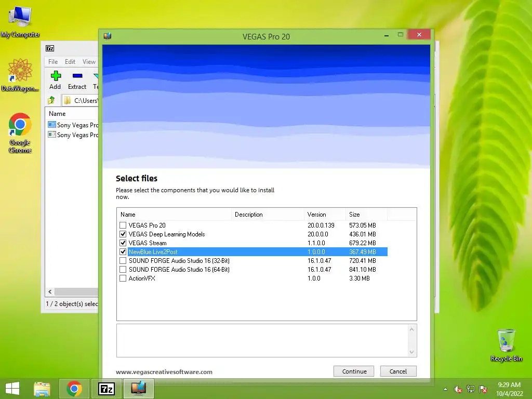This screenshot has height=399, width=532.
Task: Open View menu in 7-Zip window
Action: pyautogui.click(x=89, y=62)
